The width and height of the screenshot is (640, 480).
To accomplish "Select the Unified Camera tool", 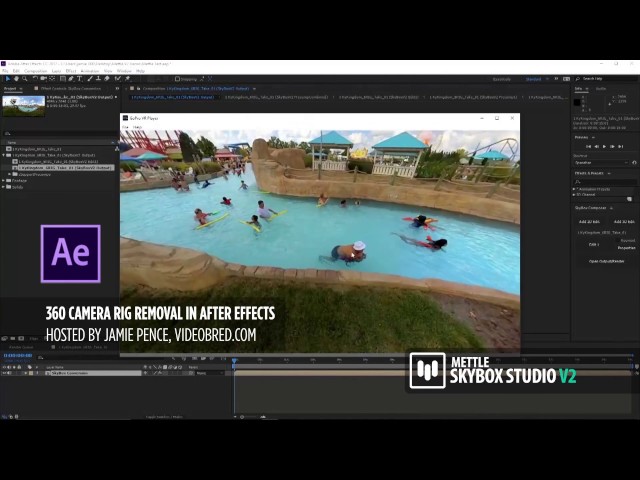I will [x=43, y=78].
